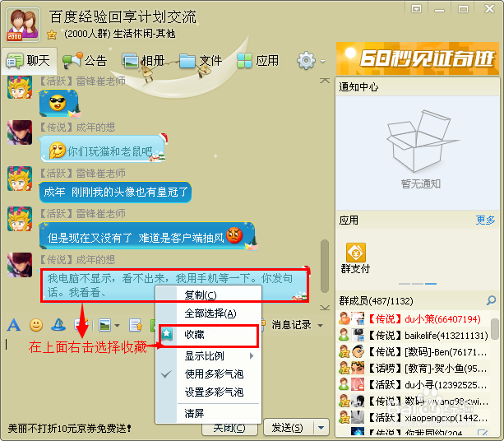Open the 显示比例 submenu
This screenshot has height=441, width=504.
tap(208, 355)
